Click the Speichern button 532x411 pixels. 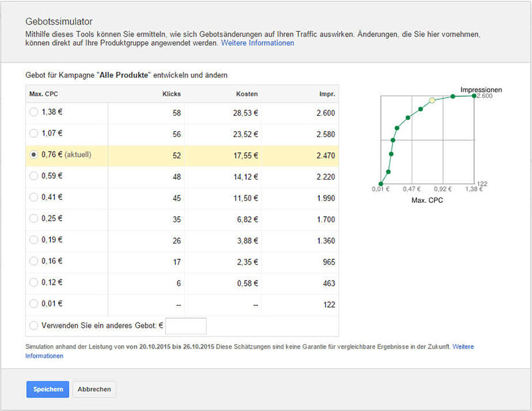click(47, 389)
